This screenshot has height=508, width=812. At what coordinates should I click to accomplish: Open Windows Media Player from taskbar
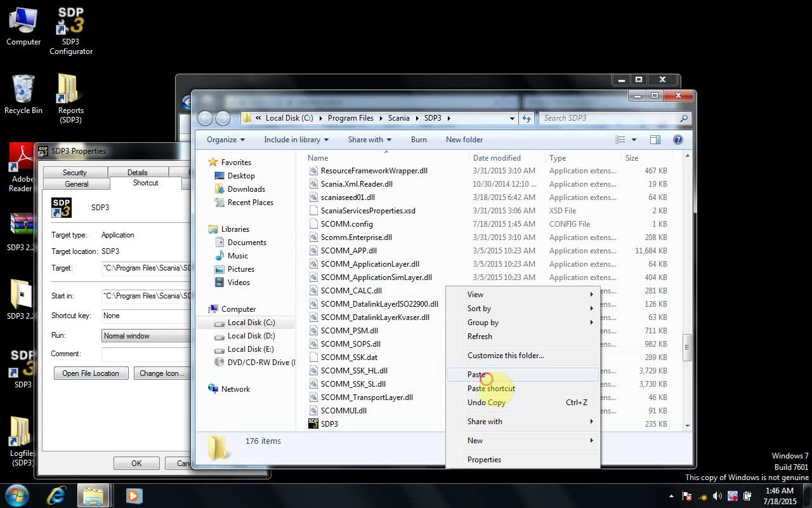coord(133,495)
